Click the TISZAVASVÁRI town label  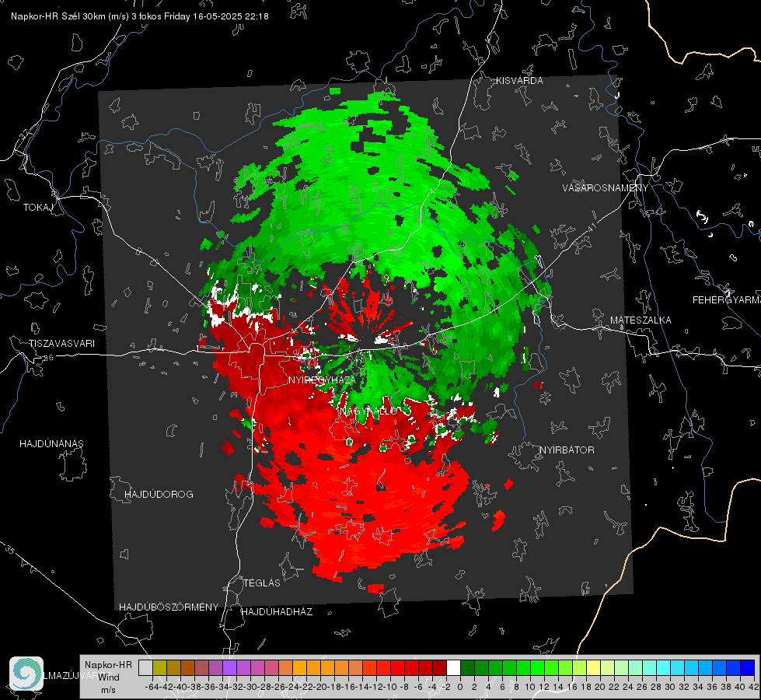point(61,344)
